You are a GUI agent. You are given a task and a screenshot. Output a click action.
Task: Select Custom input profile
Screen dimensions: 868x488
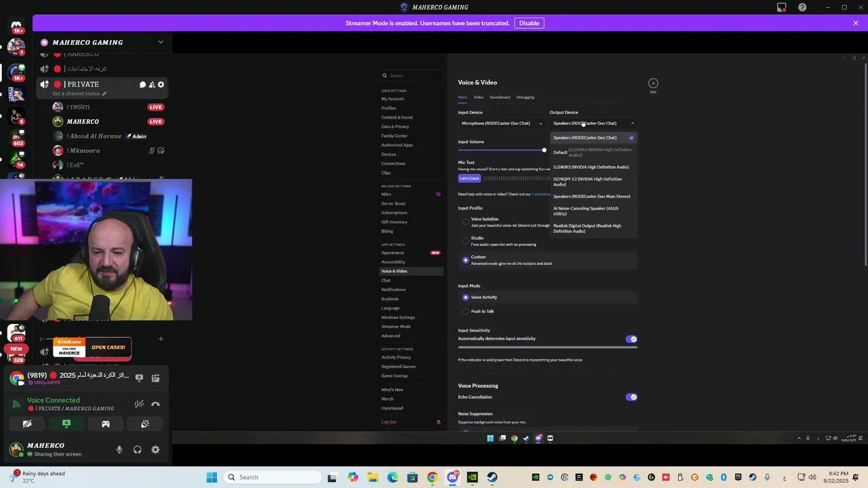tap(466, 260)
